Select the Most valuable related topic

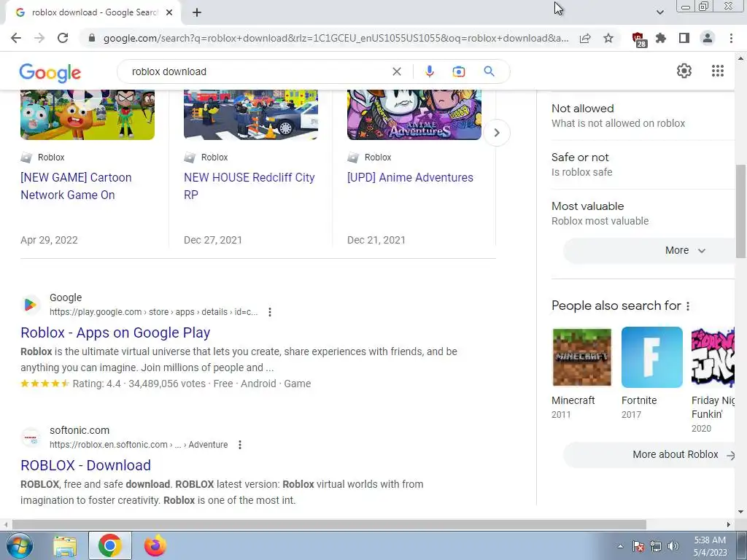[x=643, y=214]
